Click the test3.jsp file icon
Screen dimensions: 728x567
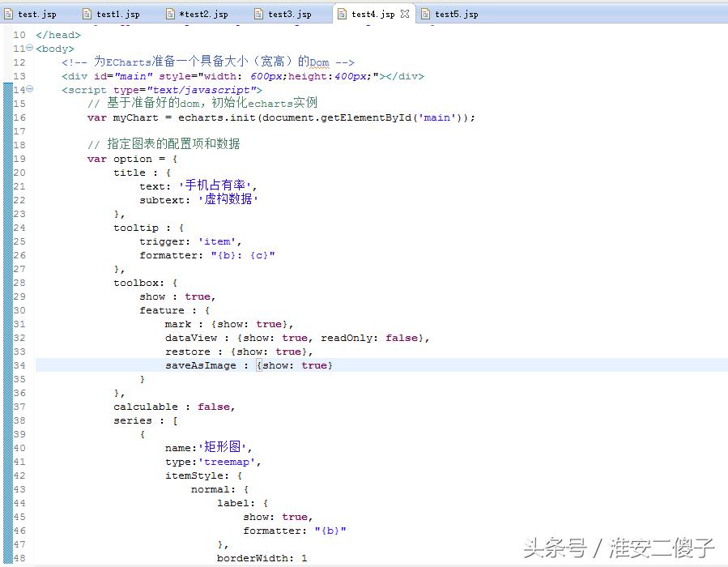pos(258,14)
